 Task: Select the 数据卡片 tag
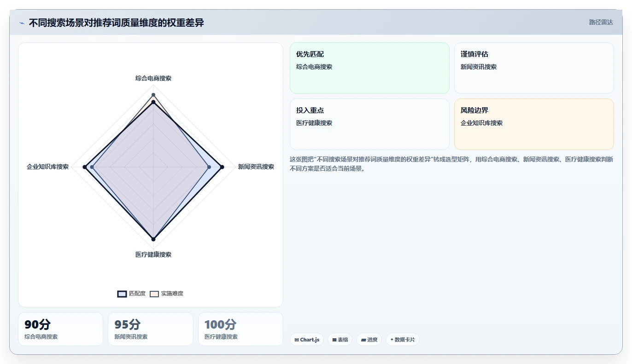tap(403, 340)
